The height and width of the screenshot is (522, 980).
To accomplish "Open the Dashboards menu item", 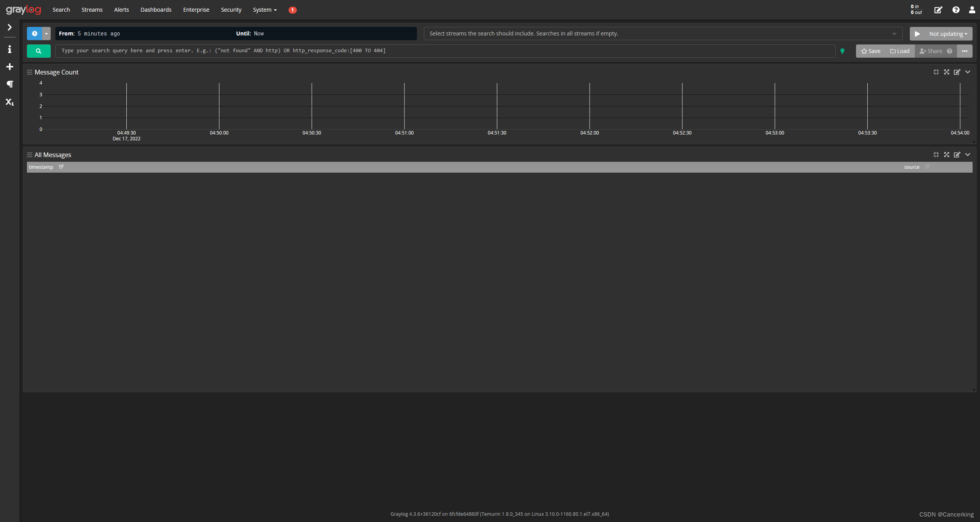I will (x=156, y=10).
